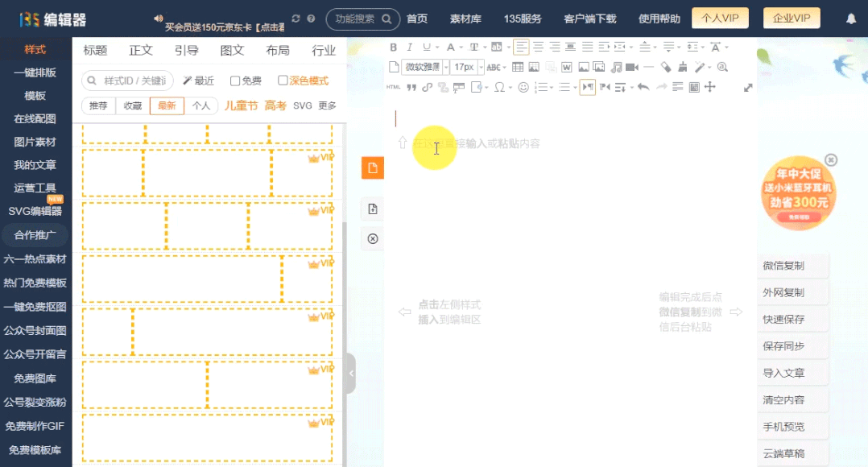Viewport: 868px width, 467px height.
Task: Insert music audio into the article
Action: [x=616, y=67]
